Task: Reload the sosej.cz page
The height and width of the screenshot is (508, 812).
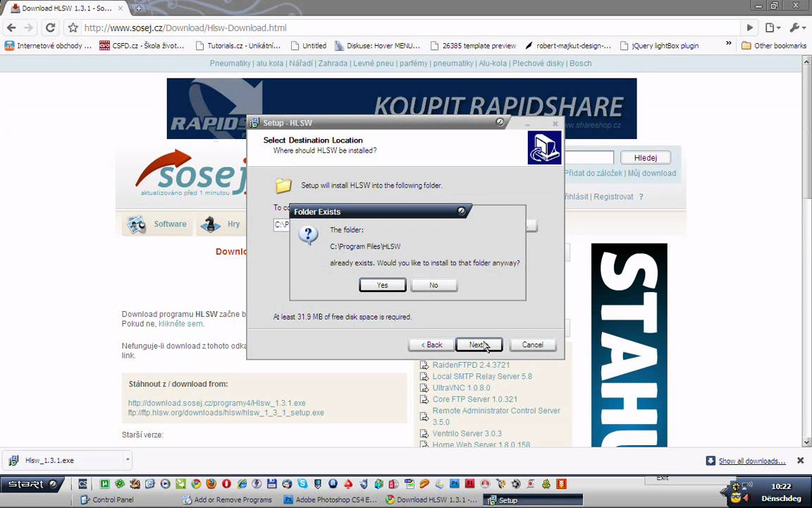Action: pyautogui.click(x=50, y=28)
